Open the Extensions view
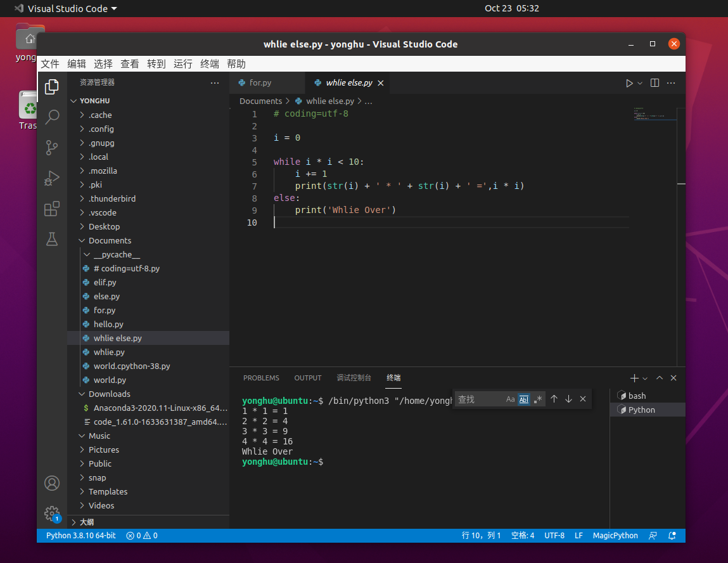 pyautogui.click(x=51, y=209)
